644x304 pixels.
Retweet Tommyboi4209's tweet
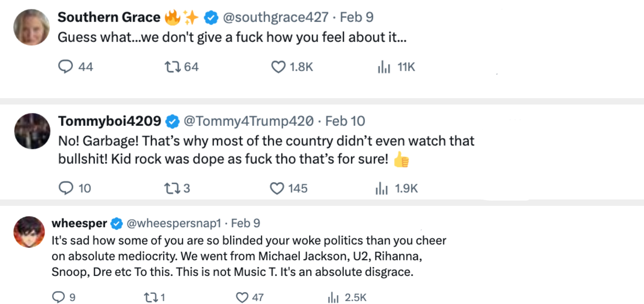coord(172,188)
